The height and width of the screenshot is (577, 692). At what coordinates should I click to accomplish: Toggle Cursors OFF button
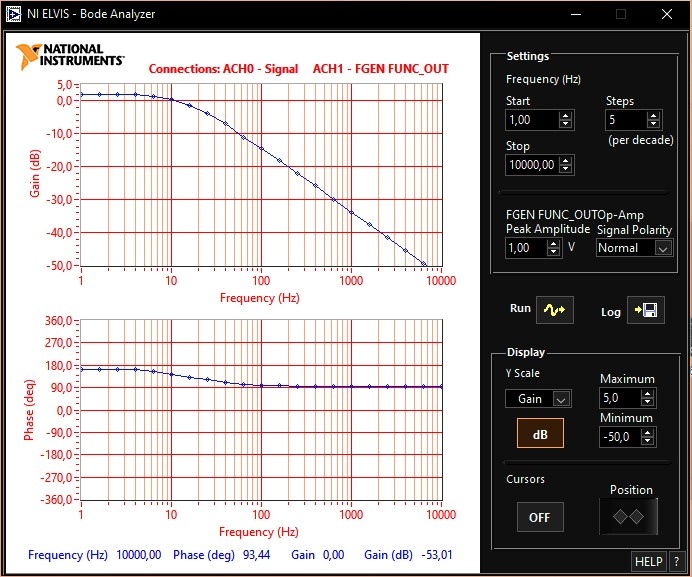pos(540,517)
